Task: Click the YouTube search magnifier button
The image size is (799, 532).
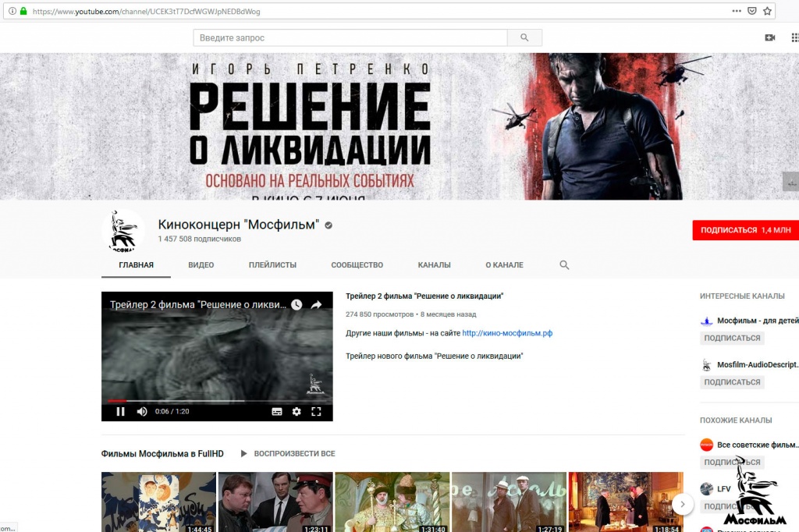Action: tap(524, 37)
